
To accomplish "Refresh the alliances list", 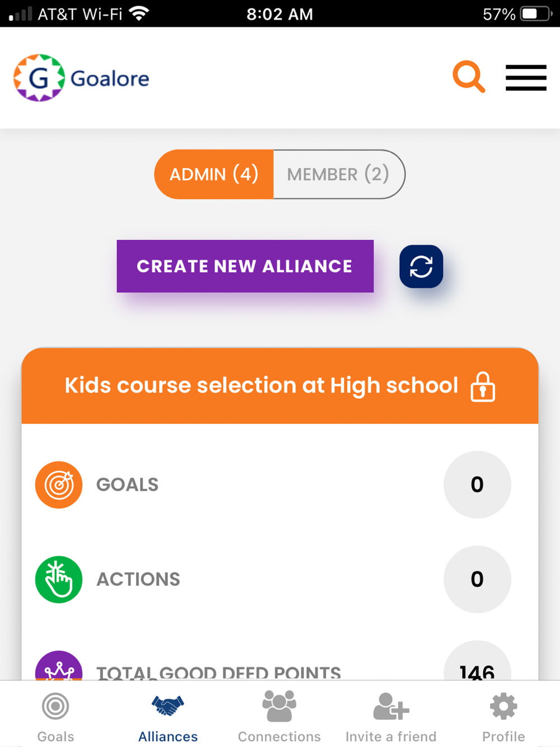I will click(x=421, y=267).
